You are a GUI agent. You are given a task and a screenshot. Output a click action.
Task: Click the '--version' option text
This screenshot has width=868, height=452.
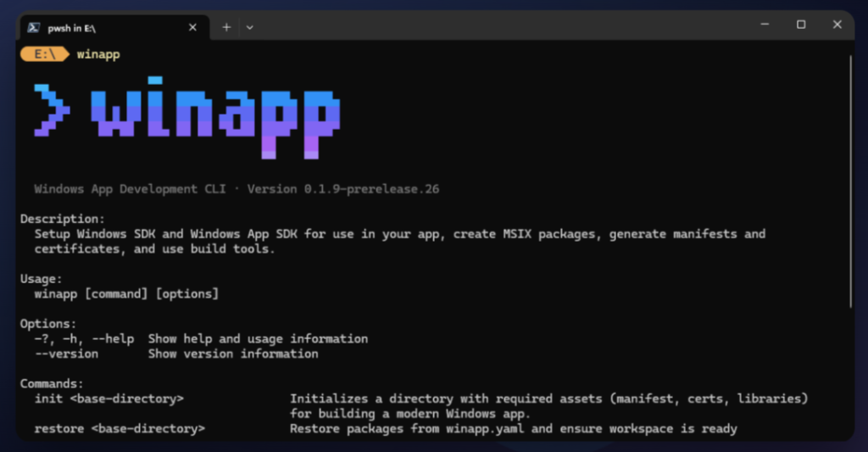click(x=66, y=354)
